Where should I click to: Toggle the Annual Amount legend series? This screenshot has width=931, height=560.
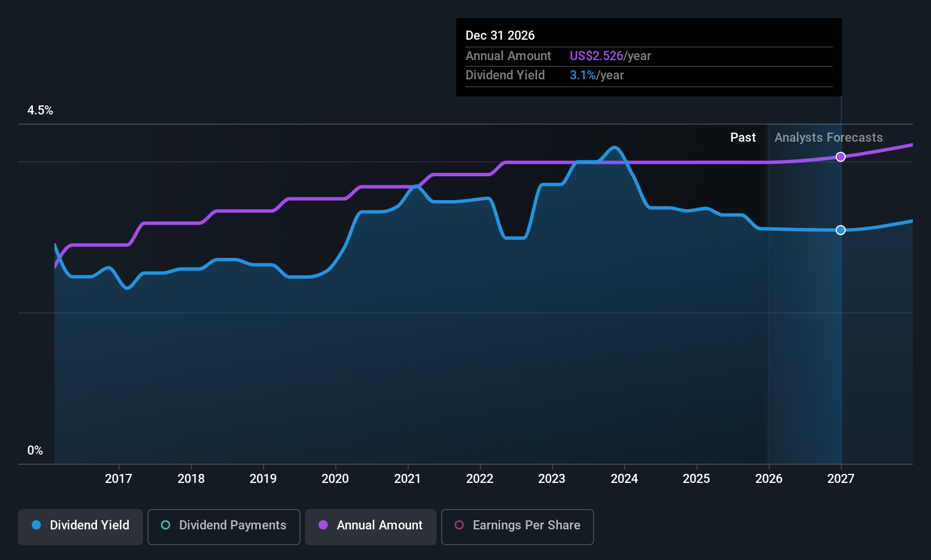click(x=371, y=527)
